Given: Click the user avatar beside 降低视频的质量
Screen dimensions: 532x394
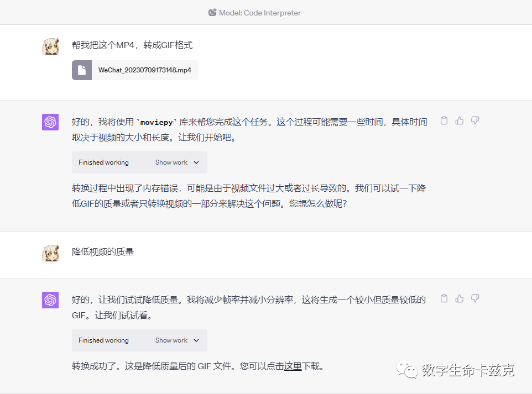Looking at the screenshot, I should pos(50,253).
